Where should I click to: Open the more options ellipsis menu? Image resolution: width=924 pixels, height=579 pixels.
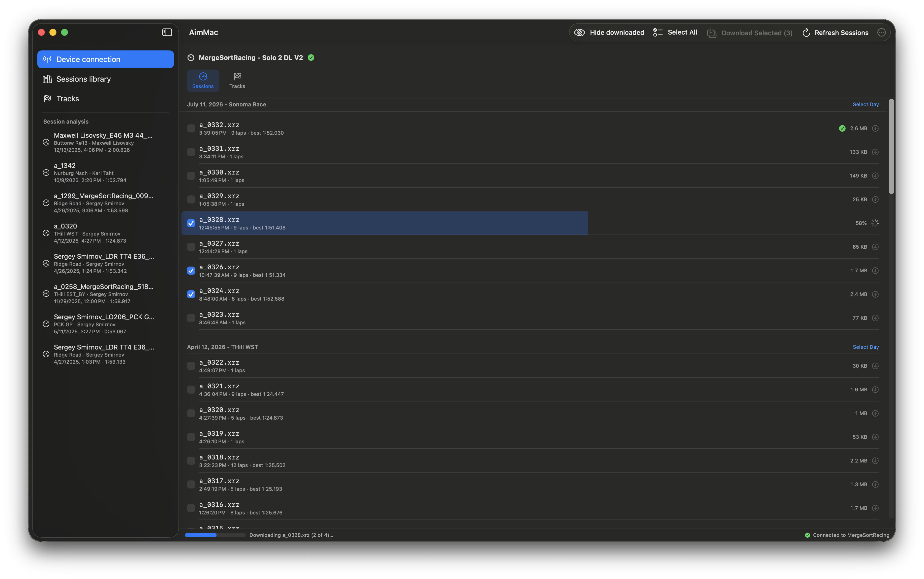click(x=881, y=33)
